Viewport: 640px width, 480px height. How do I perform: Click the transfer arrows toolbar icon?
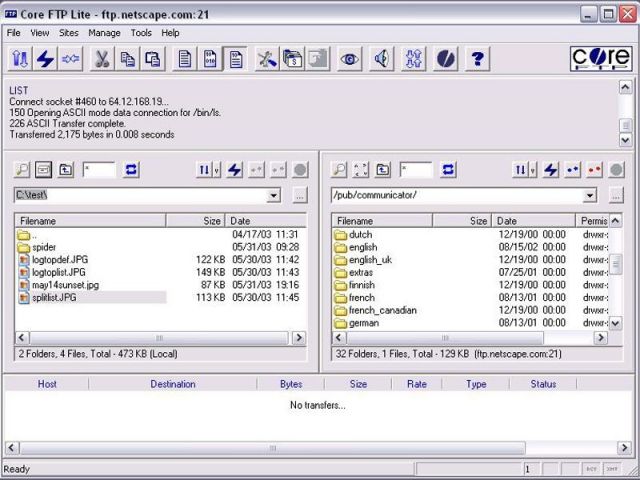[413, 59]
